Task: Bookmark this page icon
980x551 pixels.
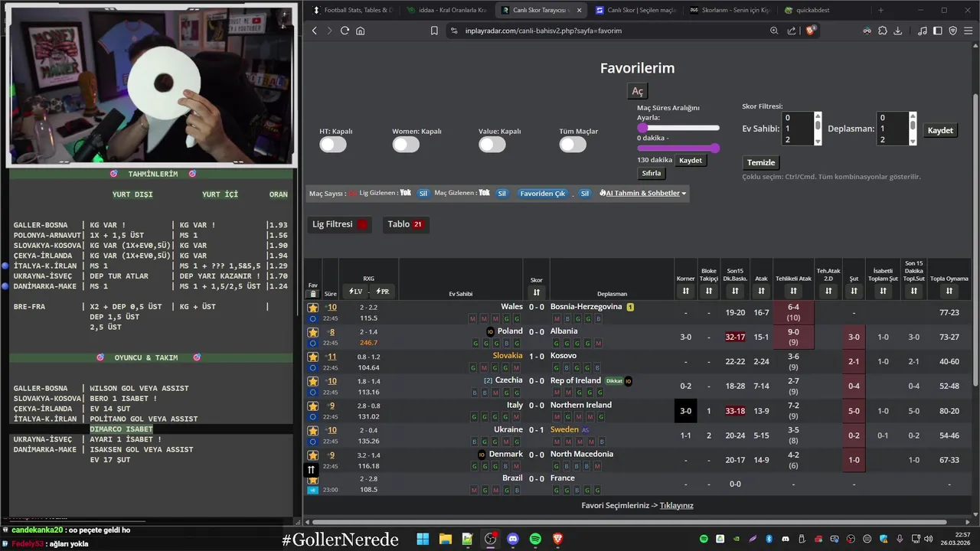Action: (434, 31)
